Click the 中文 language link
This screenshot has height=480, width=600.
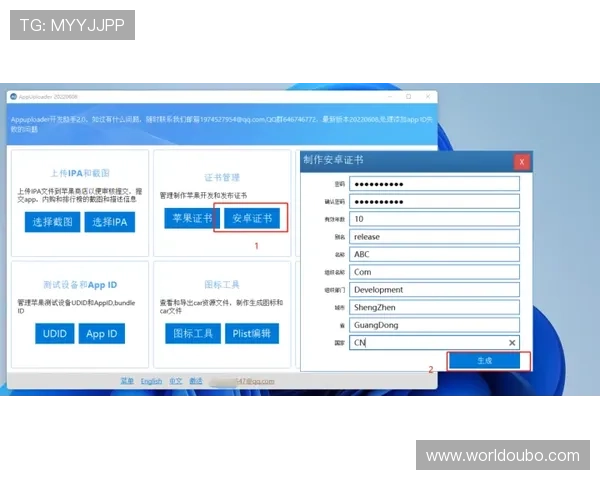[x=175, y=381]
